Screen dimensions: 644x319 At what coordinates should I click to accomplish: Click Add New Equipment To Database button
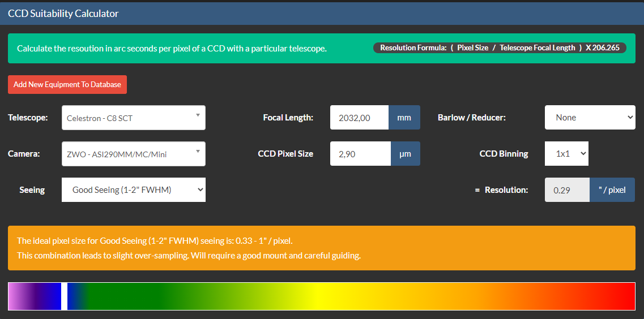coord(67,84)
